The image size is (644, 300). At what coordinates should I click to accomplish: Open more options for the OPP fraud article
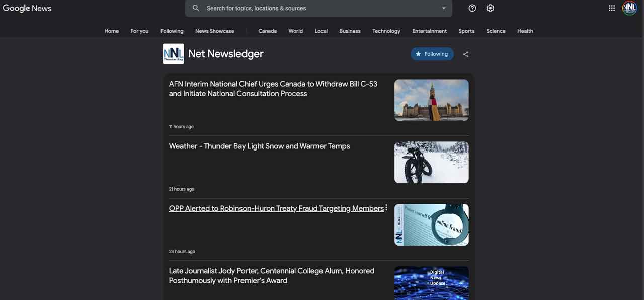(x=386, y=208)
